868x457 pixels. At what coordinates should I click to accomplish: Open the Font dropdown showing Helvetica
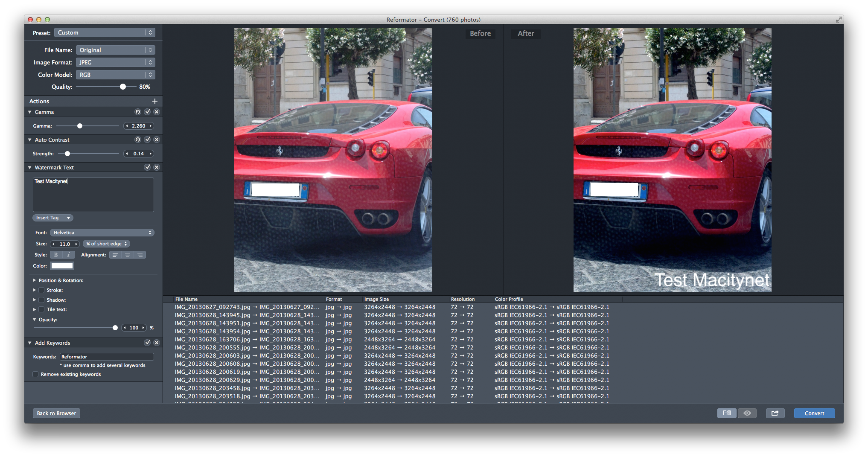pyautogui.click(x=102, y=233)
